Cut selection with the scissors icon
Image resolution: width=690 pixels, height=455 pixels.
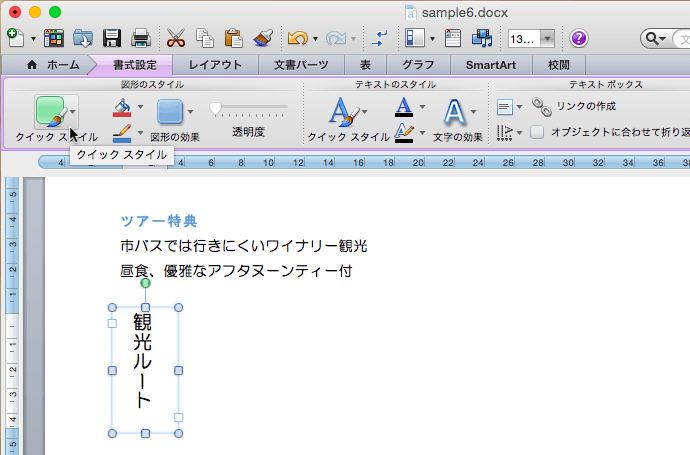point(176,38)
